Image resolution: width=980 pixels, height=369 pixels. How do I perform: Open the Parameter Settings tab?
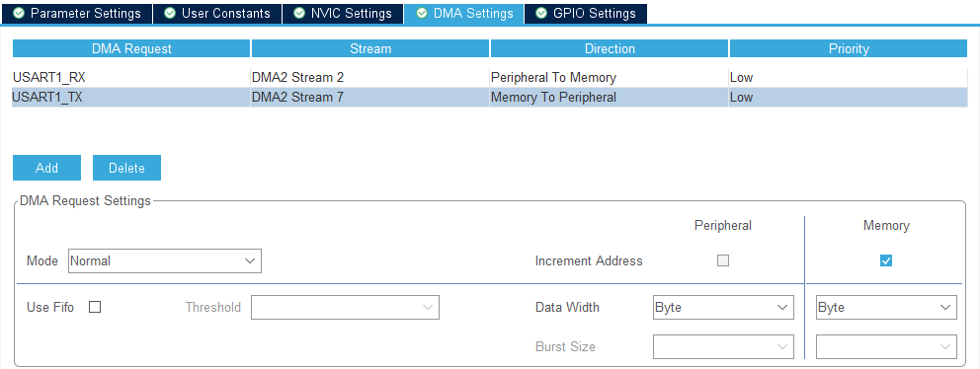pyautogui.click(x=76, y=13)
